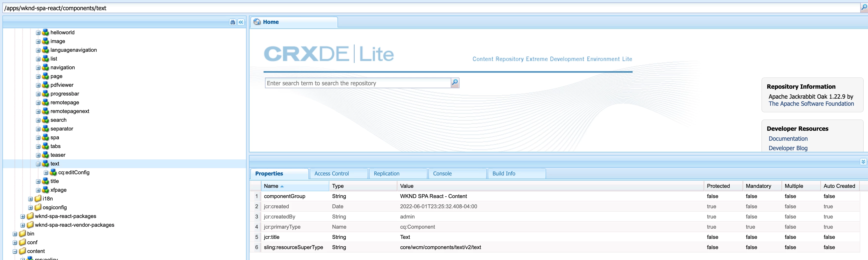The image size is (868, 260).
Task: Expand the title tree node
Action: tap(38, 182)
